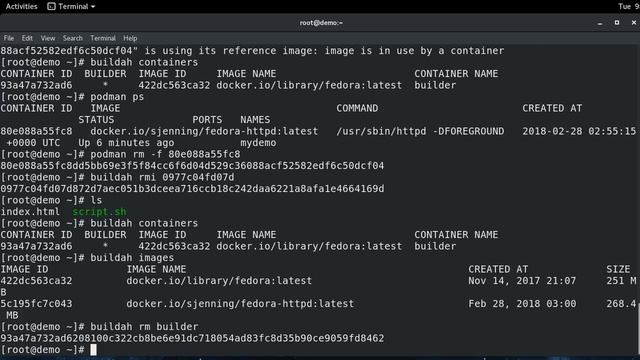Maximize the terminal window

tap(617, 22)
